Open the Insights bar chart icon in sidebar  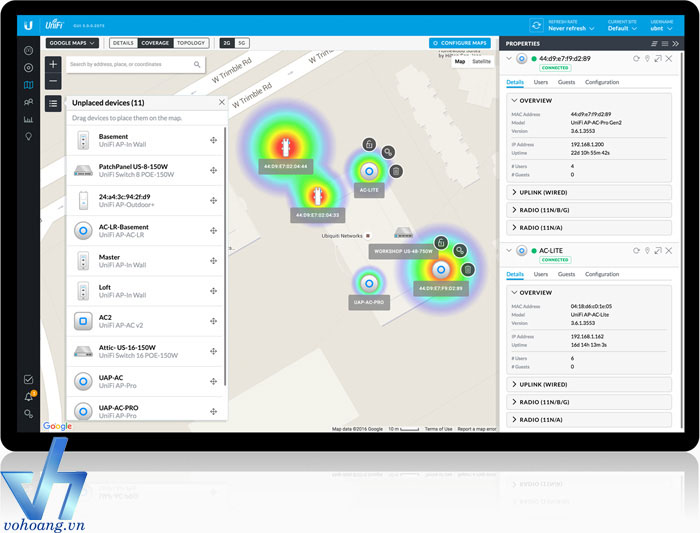click(x=29, y=119)
